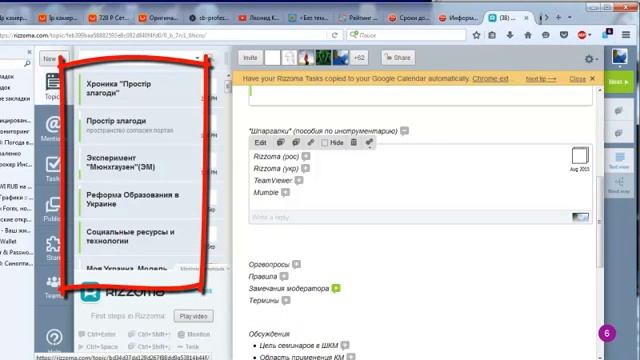Click the purple 6 notification badge
Screen dimensions: 640x360
pos(607,333)
